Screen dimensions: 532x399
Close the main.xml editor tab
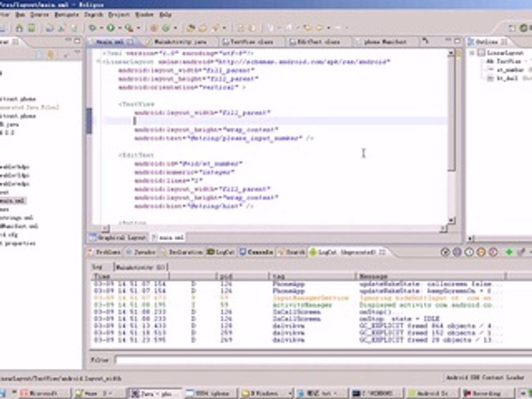pos(130,42)
